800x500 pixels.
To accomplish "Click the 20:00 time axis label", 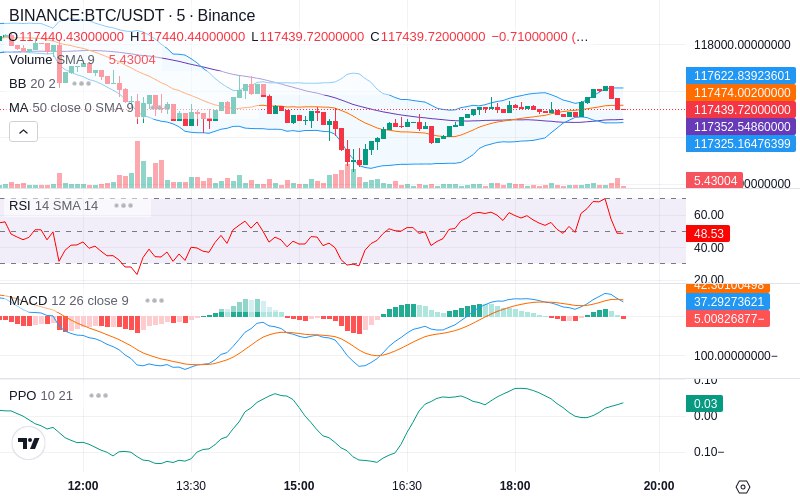I will click(659, 486).
